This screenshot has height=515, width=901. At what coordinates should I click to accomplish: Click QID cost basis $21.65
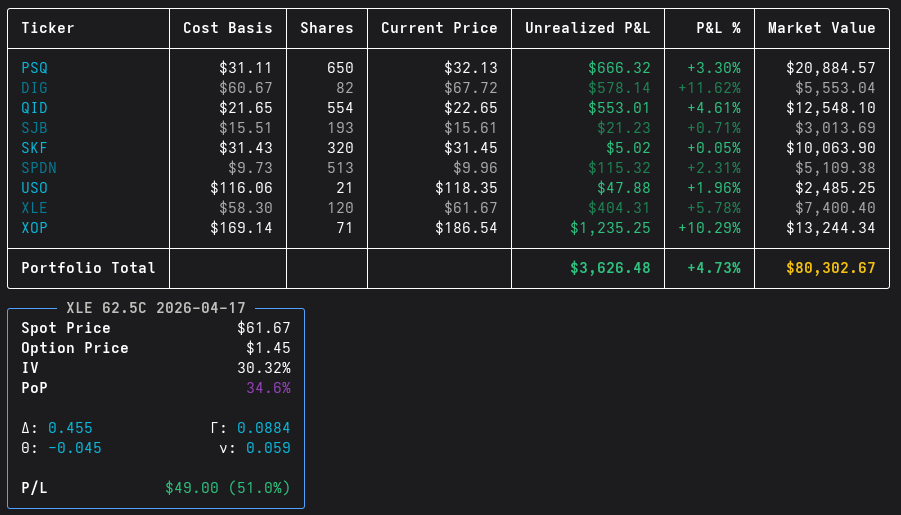245,108
